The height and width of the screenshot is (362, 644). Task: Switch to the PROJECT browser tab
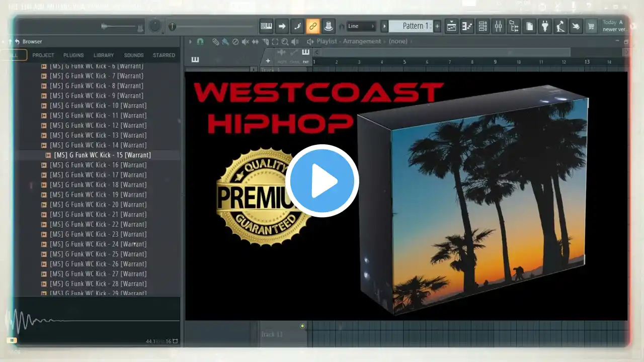point(43,55)
